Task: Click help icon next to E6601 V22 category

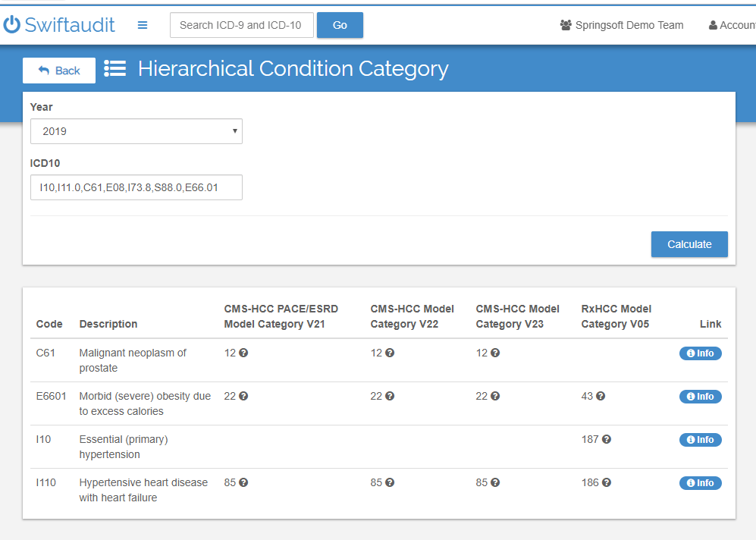Action: pos(390,397)
